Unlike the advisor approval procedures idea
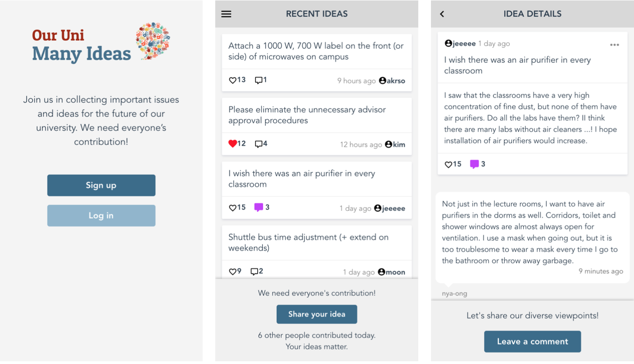 pos(232,144)
